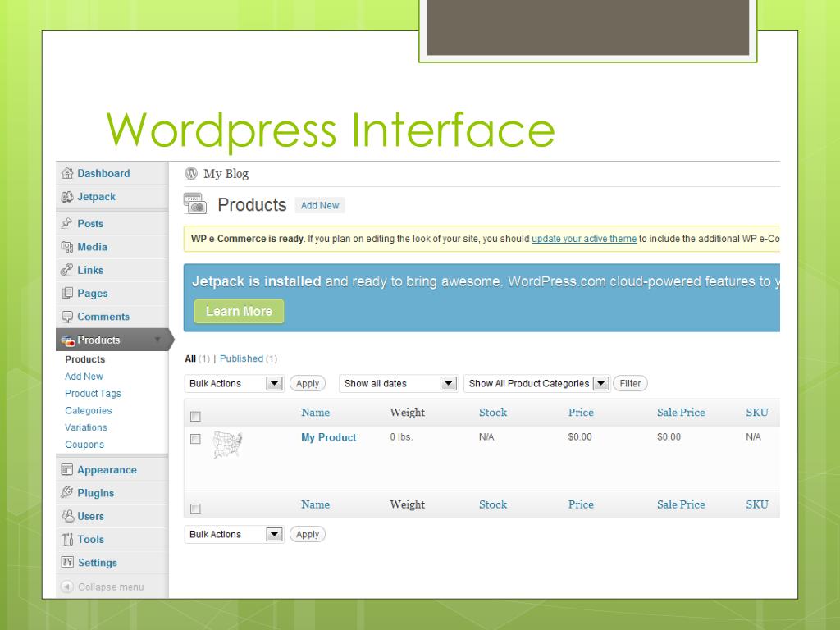Click the Collapse menu arrow icon
This screenshot has width=840, height=630.
pos(67,587)
